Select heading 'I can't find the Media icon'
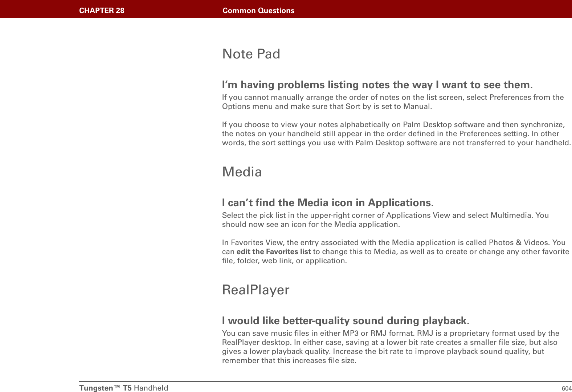Viewport: 572px width, 392px height. tap(328, 203)
